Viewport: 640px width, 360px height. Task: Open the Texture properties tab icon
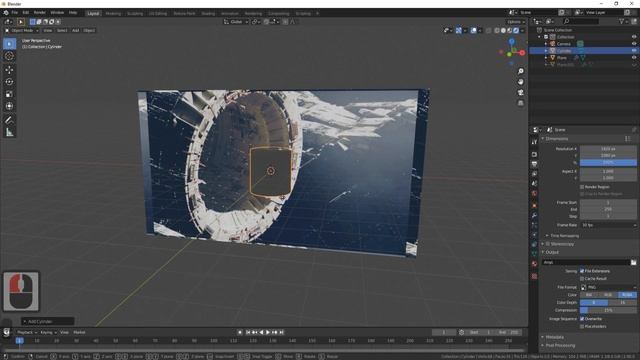tap(534, 276)
